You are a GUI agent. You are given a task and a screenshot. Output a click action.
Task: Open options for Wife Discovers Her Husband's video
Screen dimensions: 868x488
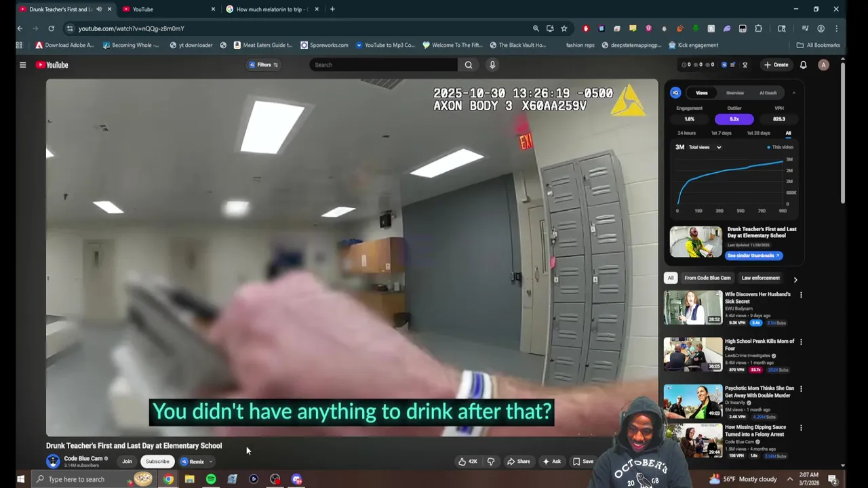click(x=801, y=295)
